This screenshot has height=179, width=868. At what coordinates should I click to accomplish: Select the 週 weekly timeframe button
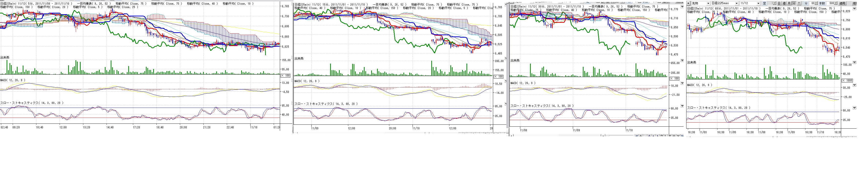point(784,3)
